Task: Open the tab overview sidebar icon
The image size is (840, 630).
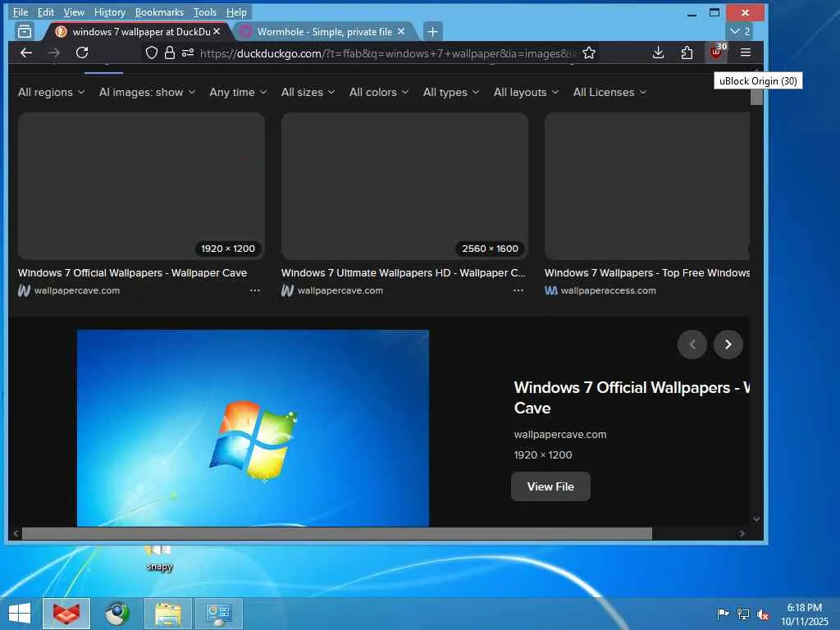Action: [25, 32]
